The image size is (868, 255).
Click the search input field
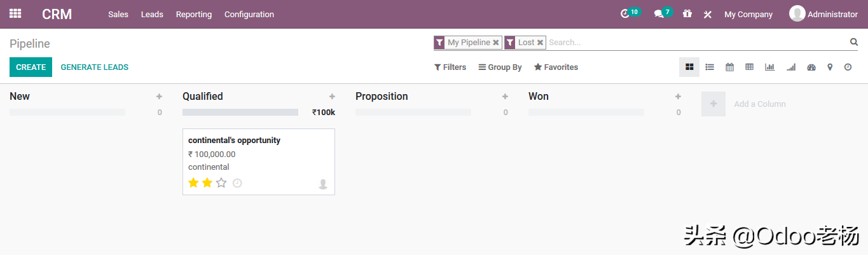click(696, 43)
